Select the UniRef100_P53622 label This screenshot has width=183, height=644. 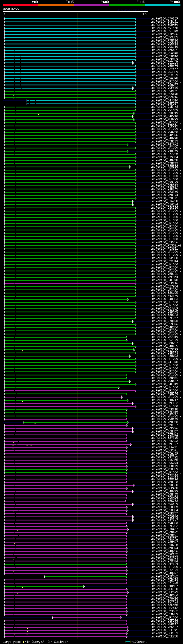(x=164, y=611)
